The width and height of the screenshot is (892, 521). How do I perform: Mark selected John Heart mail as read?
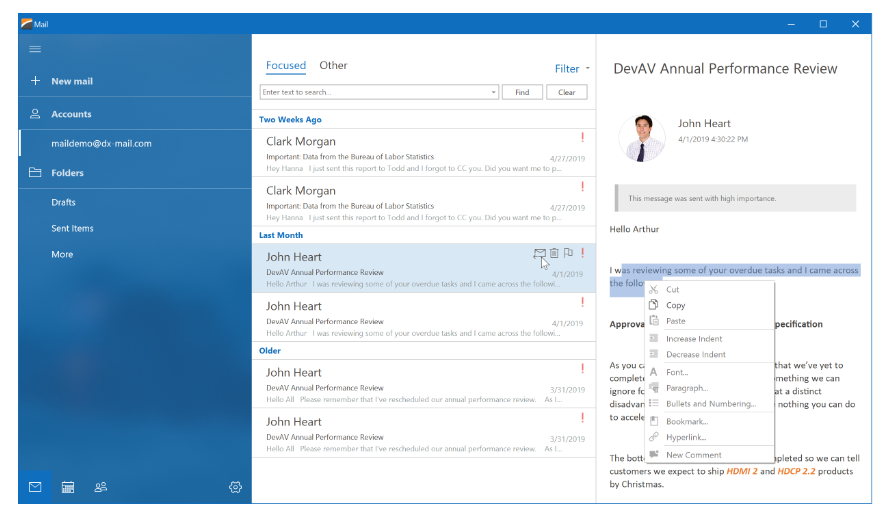coord(539,253)
